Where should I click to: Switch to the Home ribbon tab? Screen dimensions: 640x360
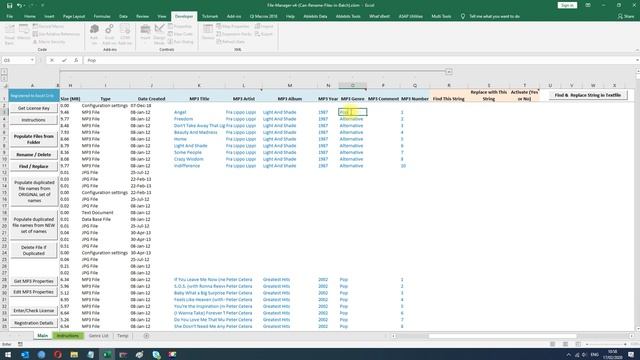pos(30,16)
